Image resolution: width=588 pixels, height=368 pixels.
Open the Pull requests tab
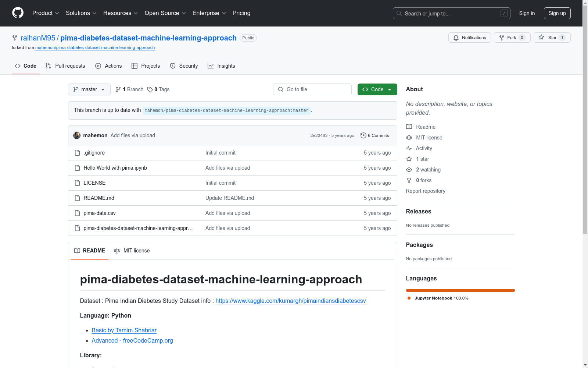[x=65, y=66]
